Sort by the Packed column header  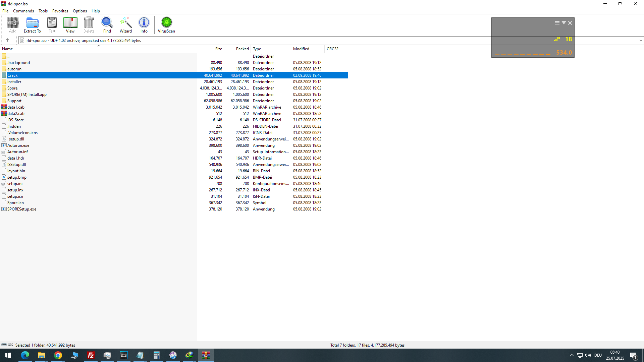pos(237,49)
